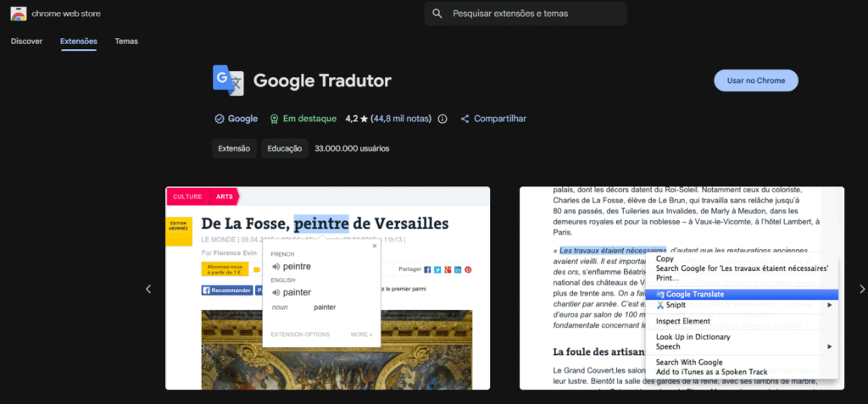The height and width of the screenshot is (404, 868).
Task: Click the 'Google Tradutor' heading
Action: click(x=322, y=80)
